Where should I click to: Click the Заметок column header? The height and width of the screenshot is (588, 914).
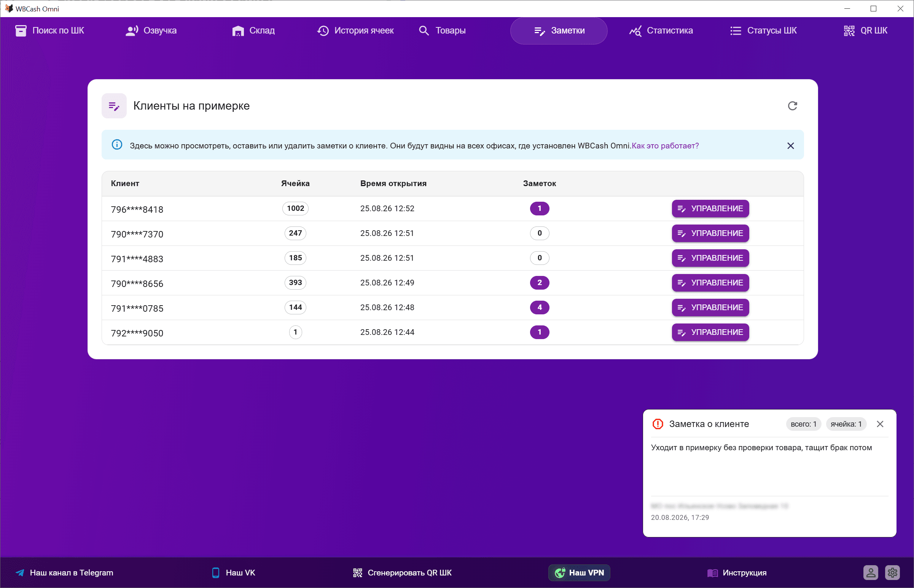pyautogui.click(x=539, y=183)
